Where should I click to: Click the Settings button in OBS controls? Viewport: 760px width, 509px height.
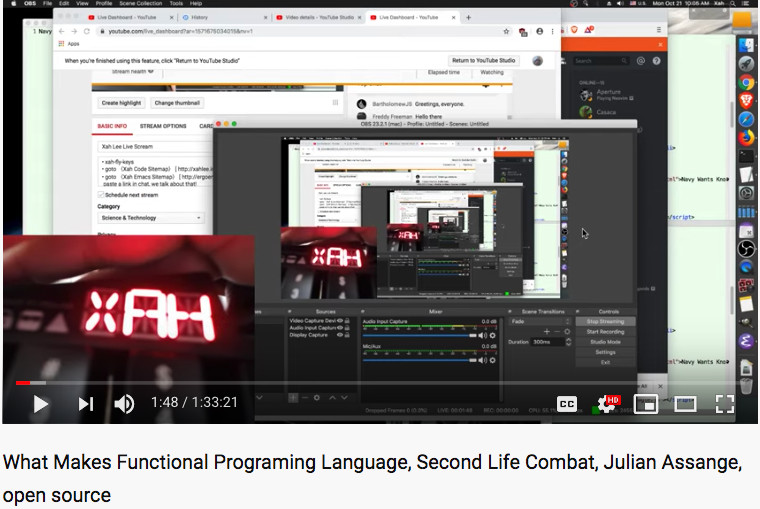pos(605,352)
